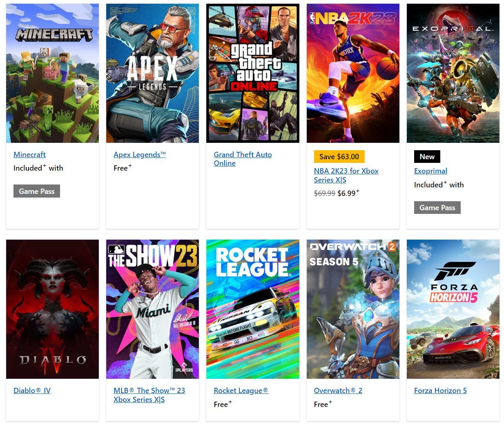Open the Overwatch 2 Season 5 cover
Screen dimensions: 504x429
353,309
